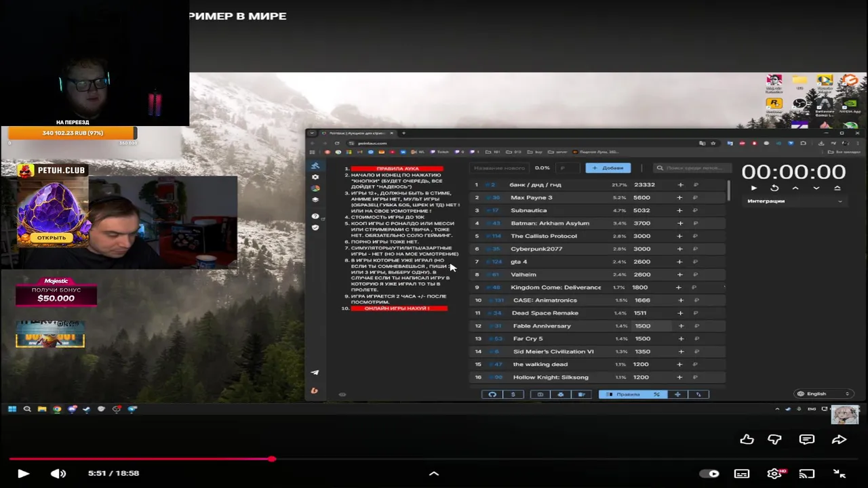This screenshot has width=868, height=488.
Task: Toggle the percent display button
Action: pyautogui.click(x=656, y=394)
